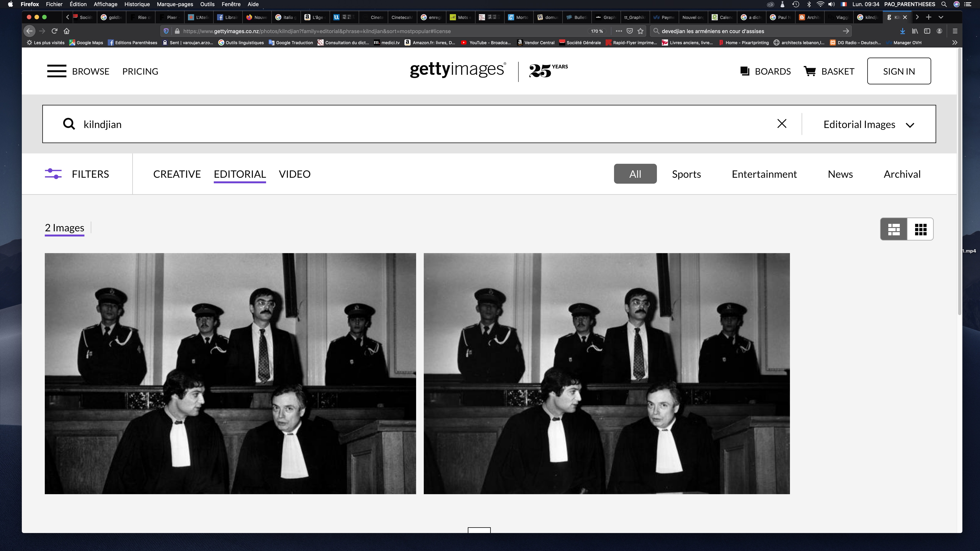980x551 pixels.
Task: Open Firefox library icon
Action: coord(915,31)
